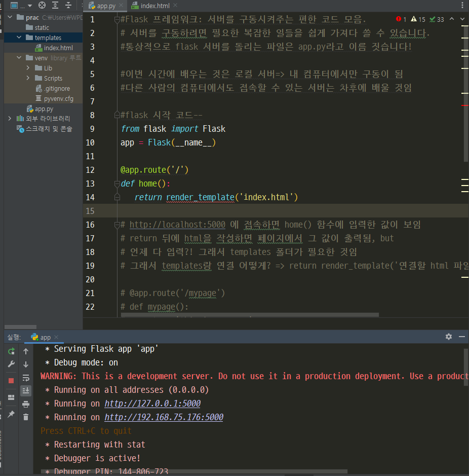Toggle fold marker on line 13 def home
The image size is (469, 476).
tap(117, 184)
